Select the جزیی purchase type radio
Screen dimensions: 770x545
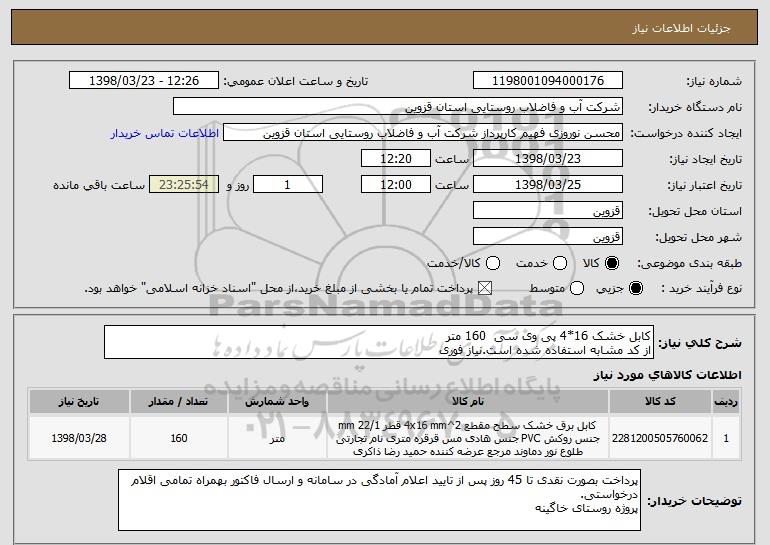click(x=635, y=288)
